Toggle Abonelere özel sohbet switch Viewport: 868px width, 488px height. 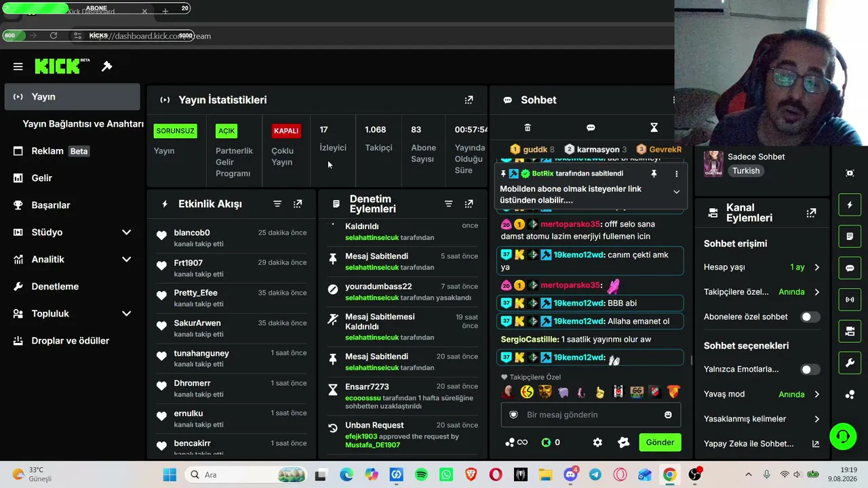pos(810,317)
